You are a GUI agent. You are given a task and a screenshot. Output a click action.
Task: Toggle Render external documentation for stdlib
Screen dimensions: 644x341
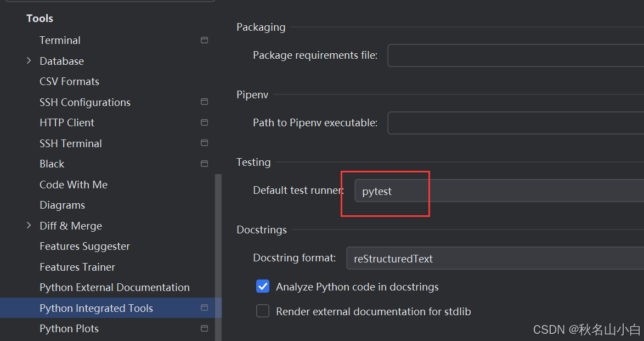click(263, 311)
